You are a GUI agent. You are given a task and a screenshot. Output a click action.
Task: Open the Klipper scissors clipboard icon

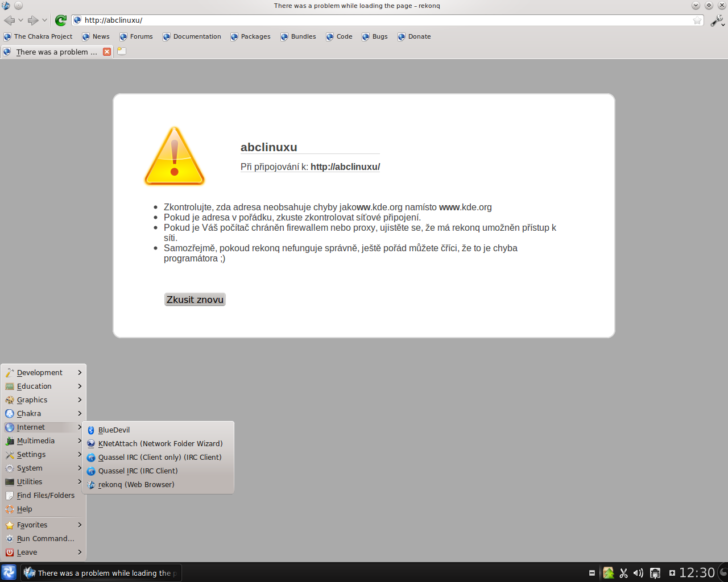(x=624, y=573)
